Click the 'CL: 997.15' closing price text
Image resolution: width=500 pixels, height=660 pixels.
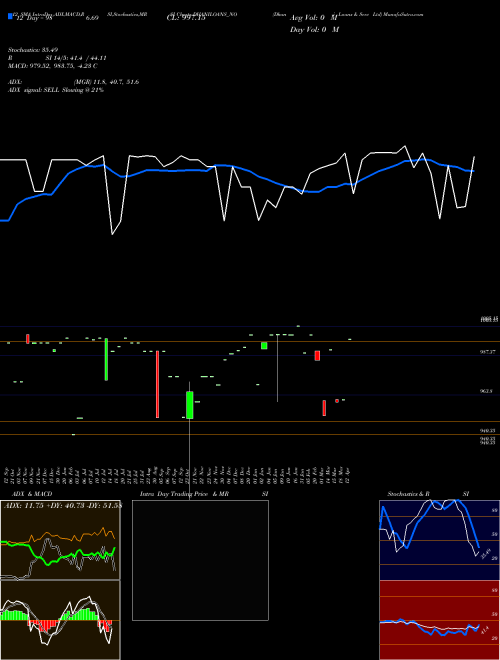(186, 18)
